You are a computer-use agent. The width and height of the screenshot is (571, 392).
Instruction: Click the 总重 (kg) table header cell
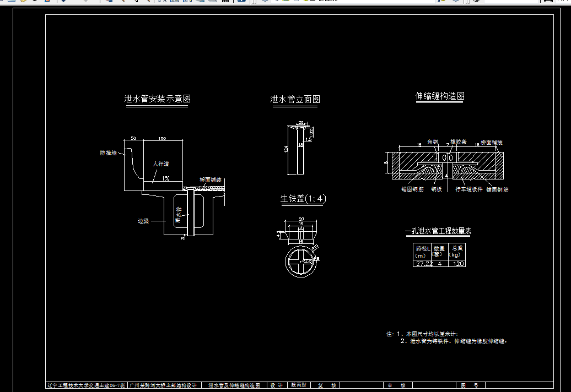(x=457, y=252)
